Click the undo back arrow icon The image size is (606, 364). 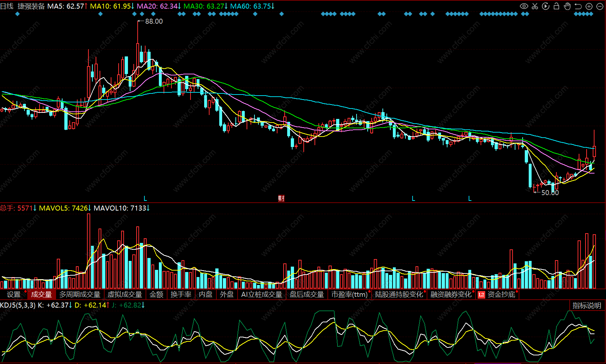pos(578,6)
